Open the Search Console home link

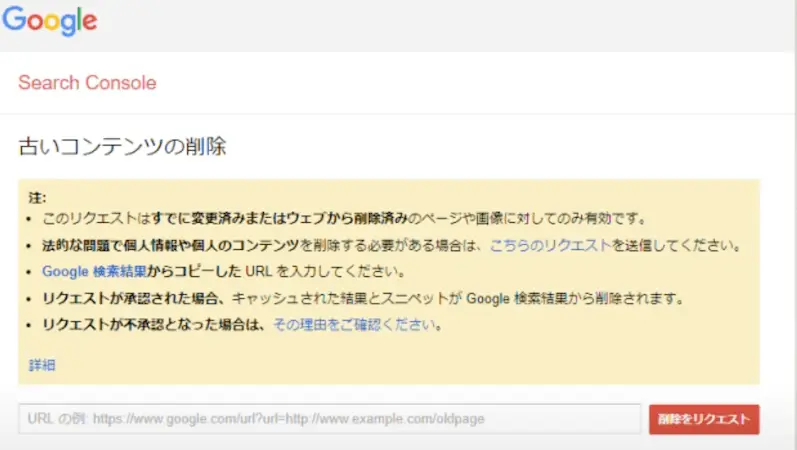coord(87,83)
